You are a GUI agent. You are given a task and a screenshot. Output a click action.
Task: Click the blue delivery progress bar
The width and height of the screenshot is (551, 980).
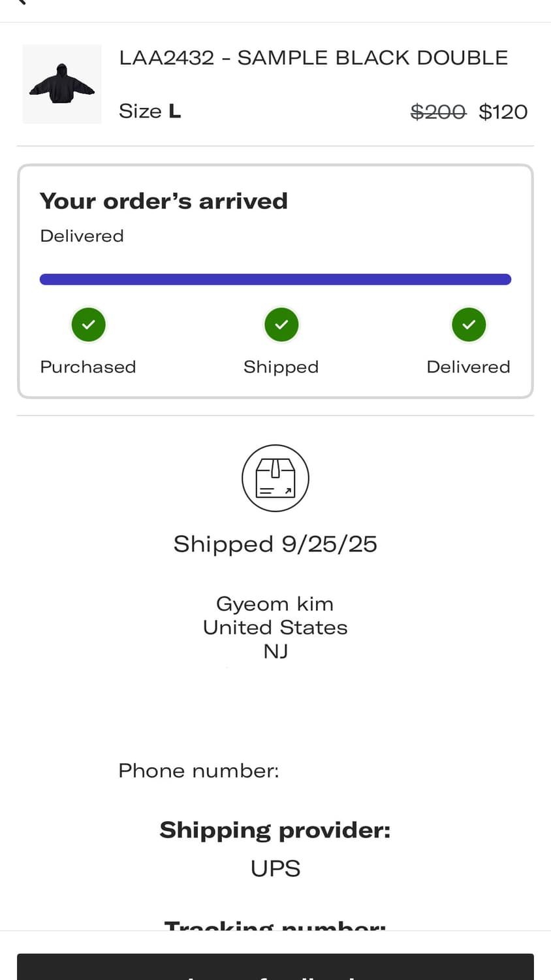(275, 280)
